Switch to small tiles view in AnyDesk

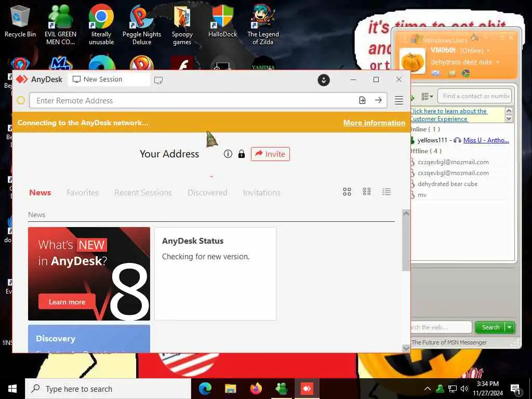367,192
